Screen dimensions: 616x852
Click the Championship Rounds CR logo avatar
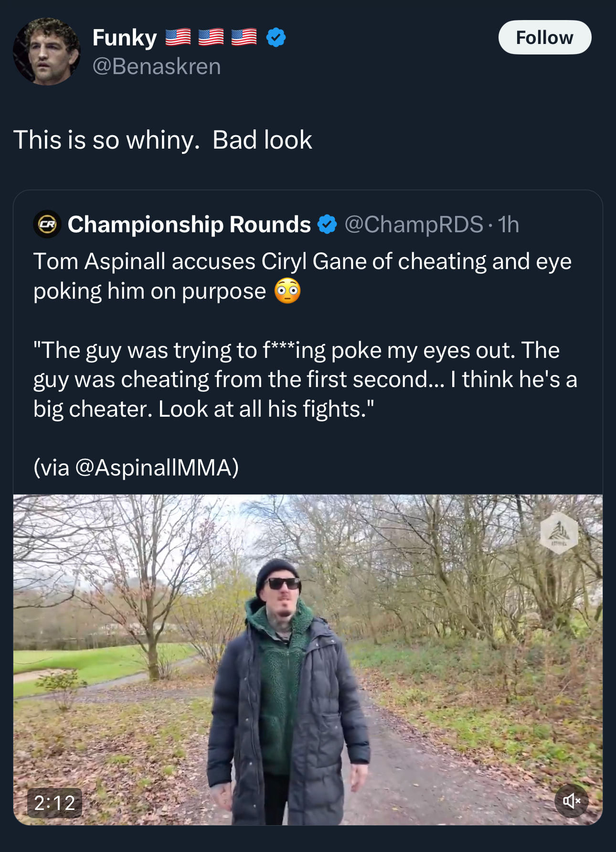coord(47,224)
